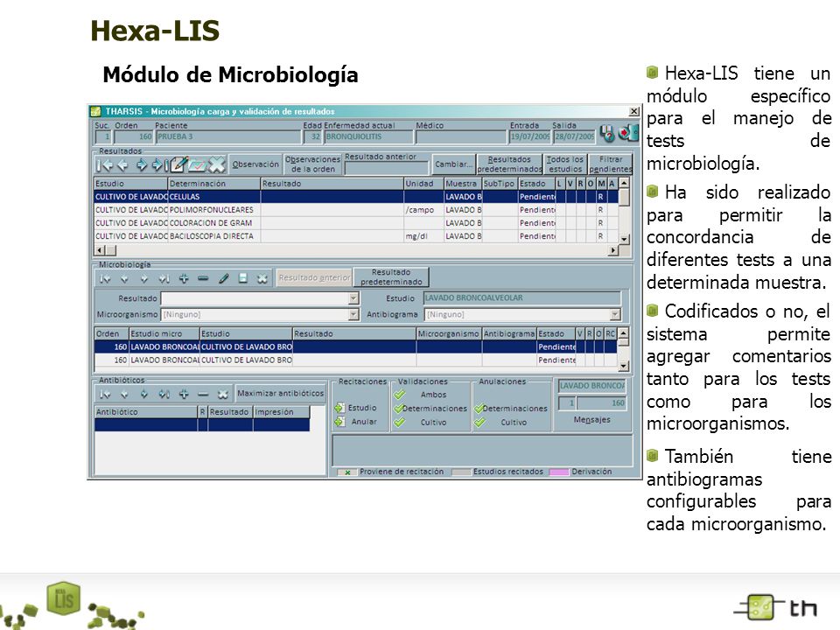Image resolution: width=840 pixels, height=630 pixels.
Task: Click the Antibiótico column header
Action: click(146, 412)
